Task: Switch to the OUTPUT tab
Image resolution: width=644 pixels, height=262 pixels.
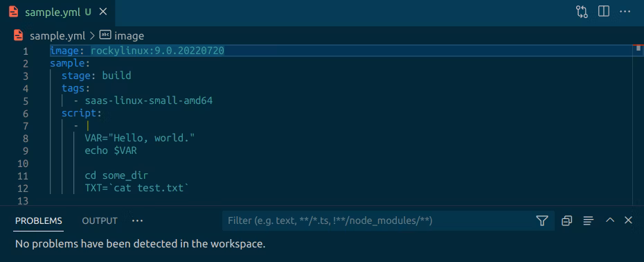Action: 100,221
